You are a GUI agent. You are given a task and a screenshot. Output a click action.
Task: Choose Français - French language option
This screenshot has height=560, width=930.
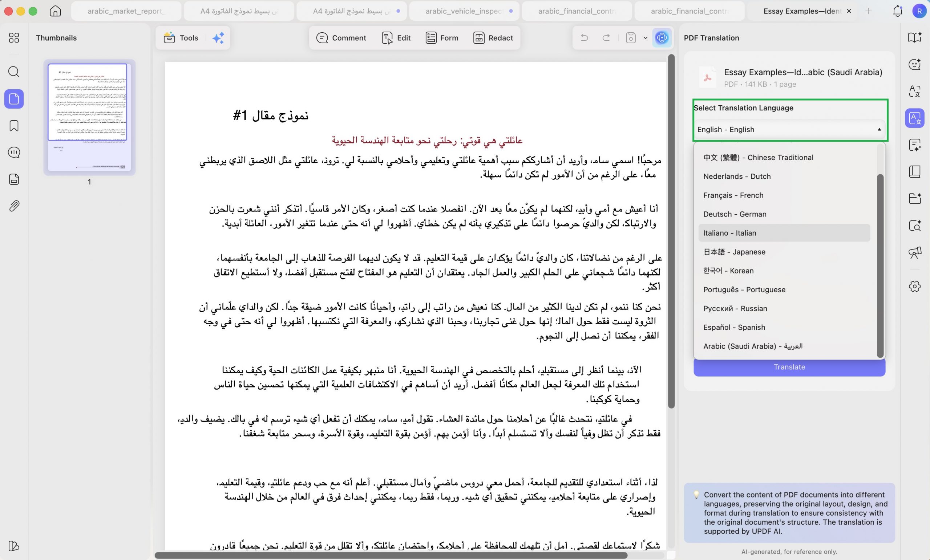tap(784, 195)
